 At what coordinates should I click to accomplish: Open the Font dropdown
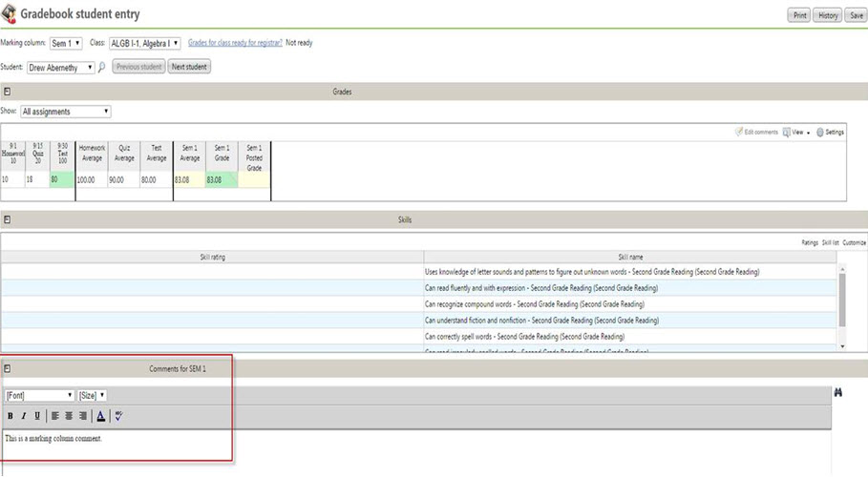click(39, 396)
